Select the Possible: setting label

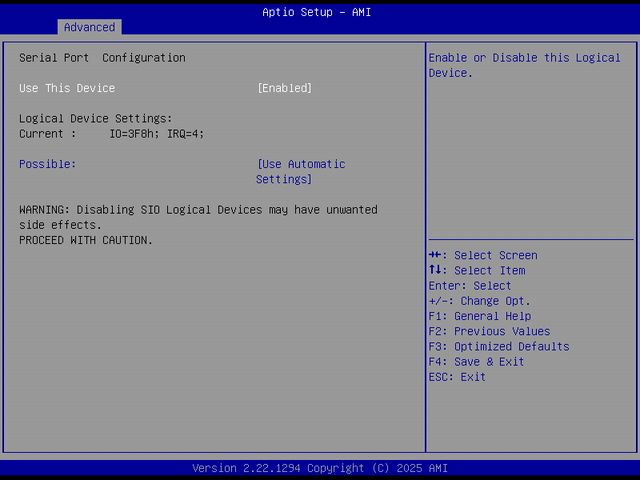coord(47,164)
